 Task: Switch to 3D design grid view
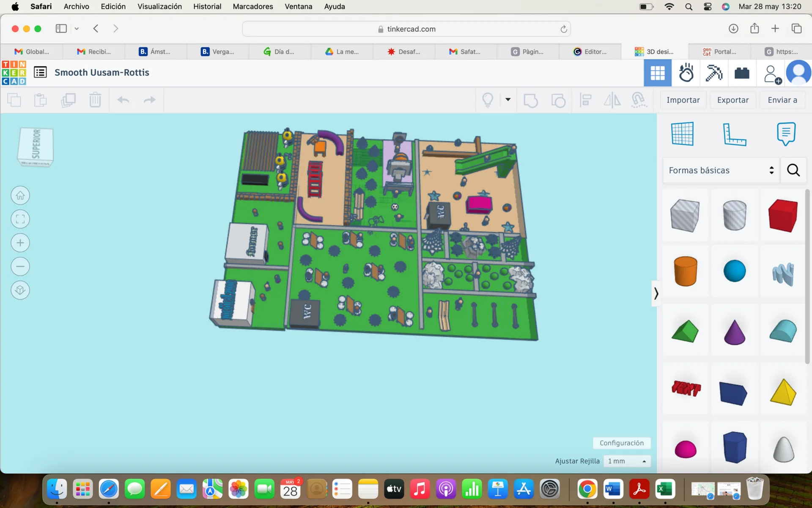pos(657,73)
